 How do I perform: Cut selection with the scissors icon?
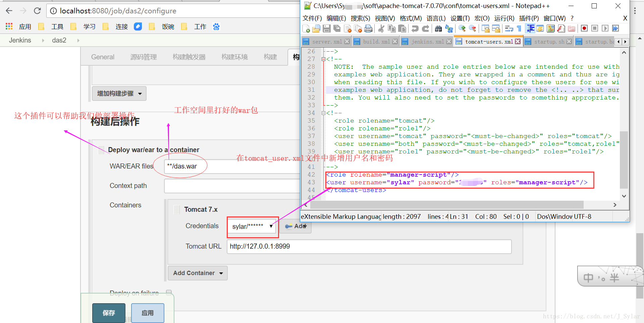381,28
